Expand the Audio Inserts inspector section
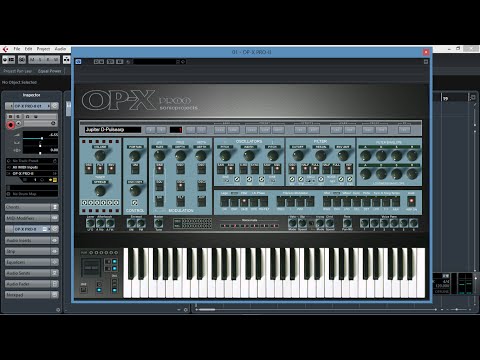Viewport: 480px width, 360px height. 28,240
